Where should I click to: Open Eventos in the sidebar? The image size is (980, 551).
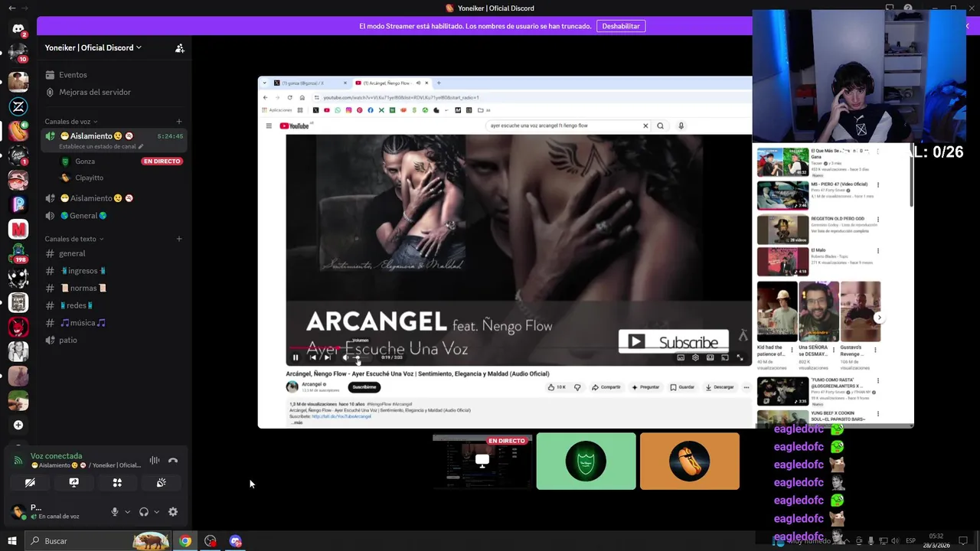114,75
